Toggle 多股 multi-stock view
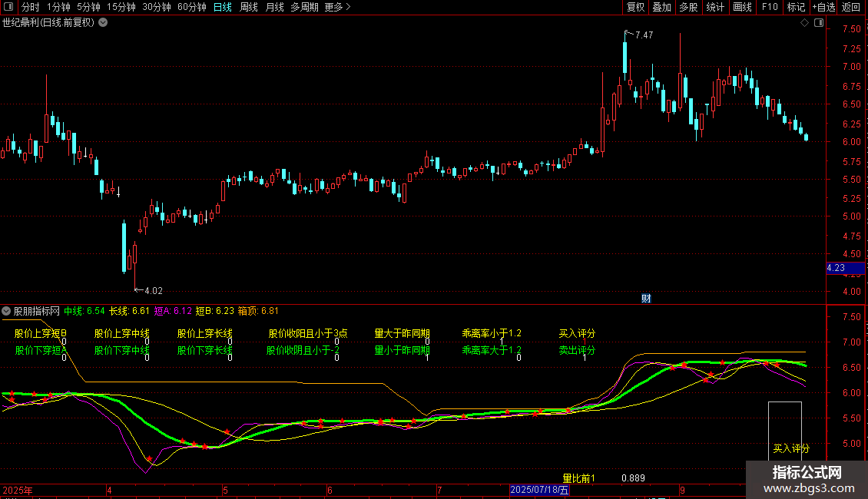 coord(688,8)
